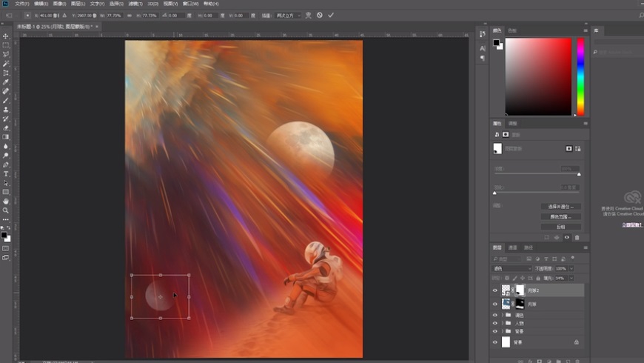Hide the 月球 layer
The width and height of the screenshot is (644, 363).
pos(495,304)
